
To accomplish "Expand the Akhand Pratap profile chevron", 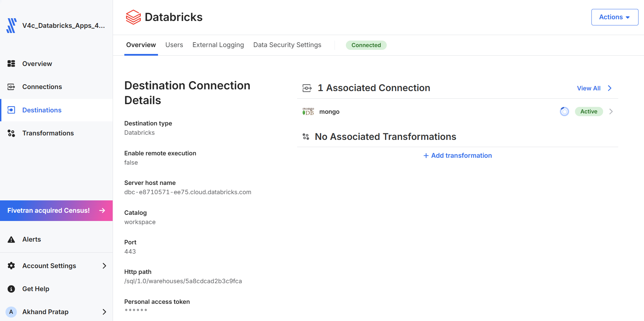I will click(x=104, y=312).
